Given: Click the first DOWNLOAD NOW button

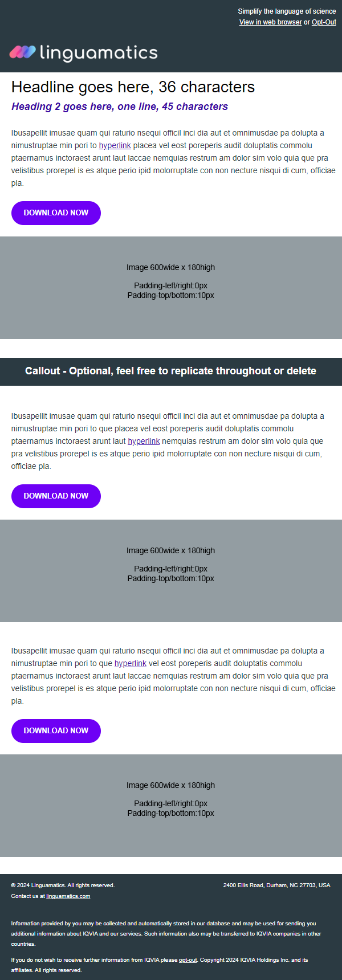Looking at the screenshot, I should pyautogui.click(x=56, y=213).
